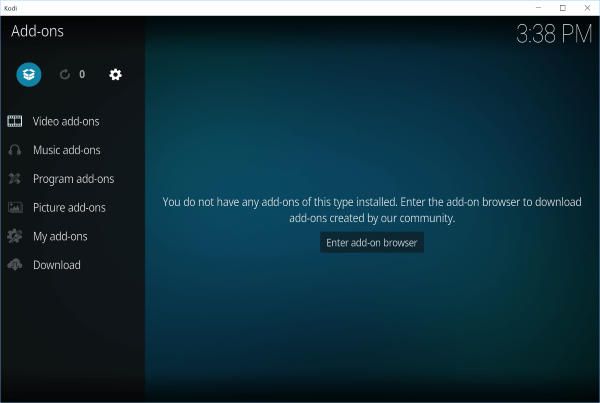
Task: Maximize the Kodi window
Action: [562, 7]
